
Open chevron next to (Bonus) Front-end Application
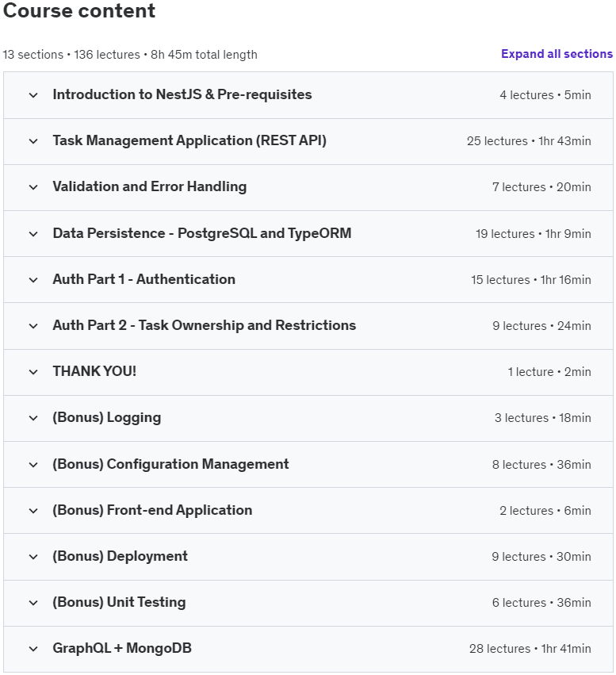(x=33, y=511)
